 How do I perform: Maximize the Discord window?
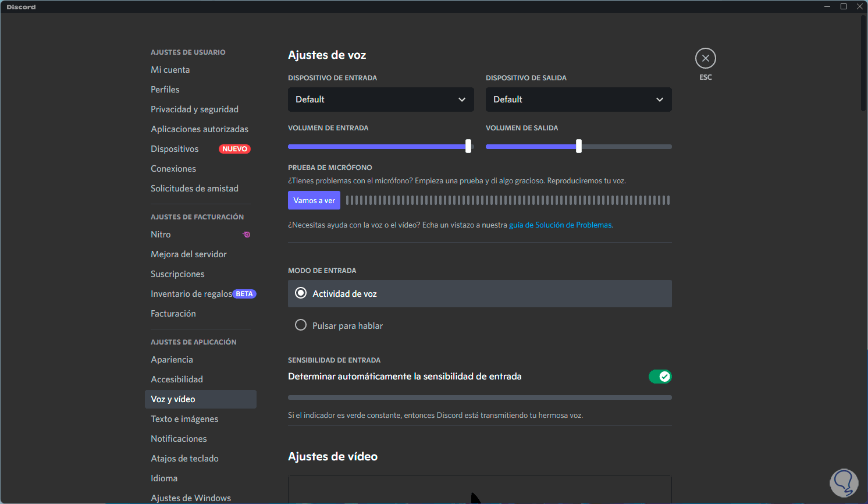click(x=844, y=6)
